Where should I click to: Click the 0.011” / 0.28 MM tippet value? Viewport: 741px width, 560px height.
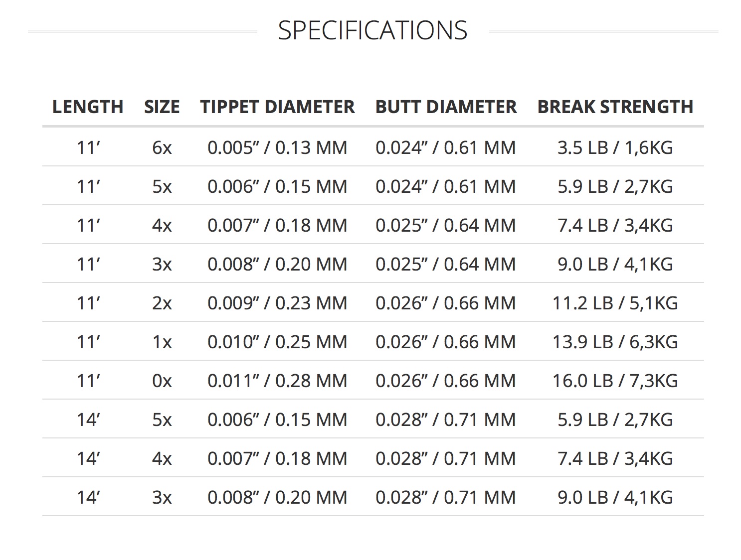point(277,381)
